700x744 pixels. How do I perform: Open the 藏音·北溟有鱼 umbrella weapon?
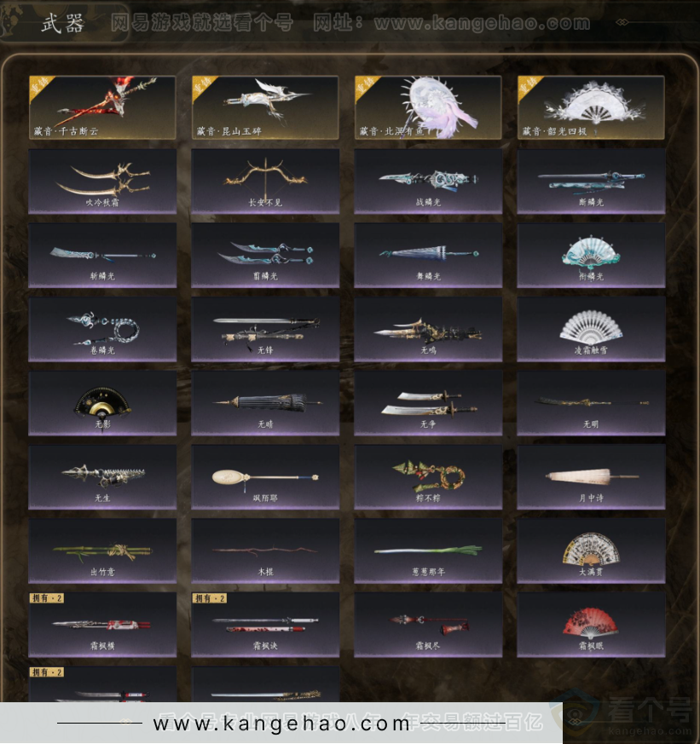[x=428, y=107]
